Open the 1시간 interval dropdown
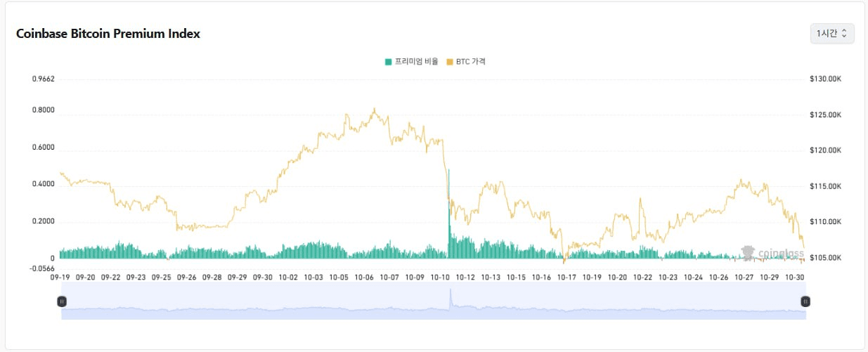868x352 pixels. point(831,33)
